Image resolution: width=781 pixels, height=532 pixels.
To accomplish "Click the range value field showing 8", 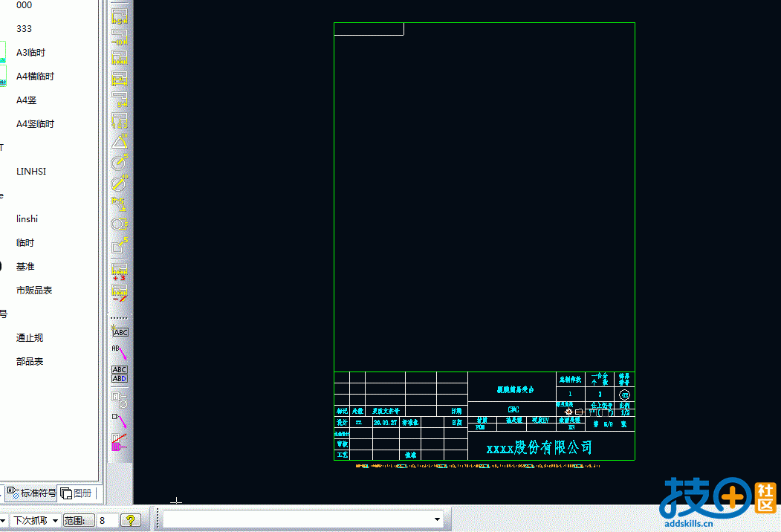I will coord(107,521).
